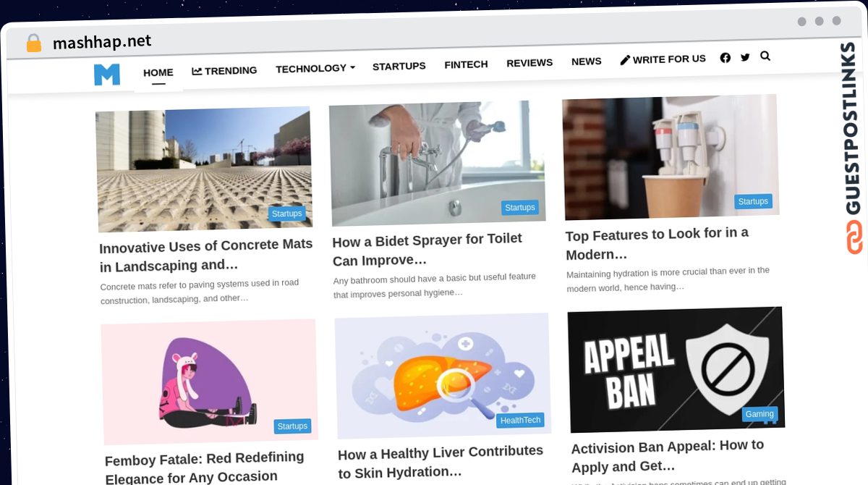Click the search magnifier icon
The height and width of the screenshot is (485, 868).
(x=765, y=56)
